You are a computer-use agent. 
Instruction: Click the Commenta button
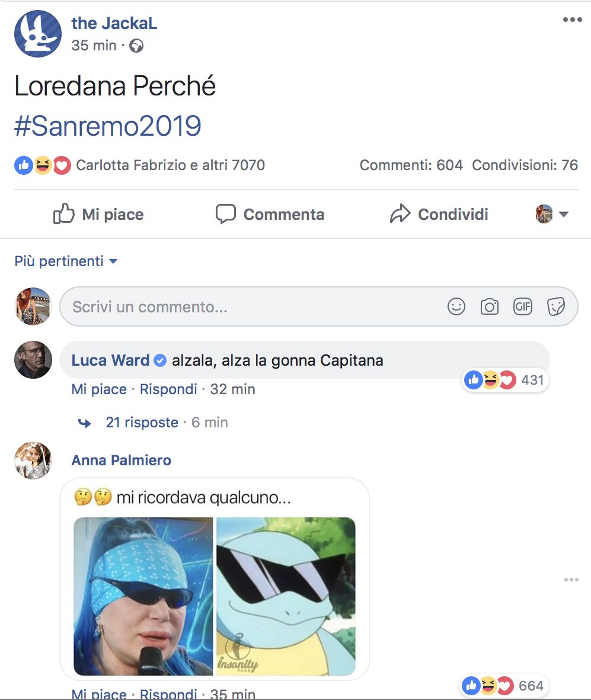[x=270, y=215]
